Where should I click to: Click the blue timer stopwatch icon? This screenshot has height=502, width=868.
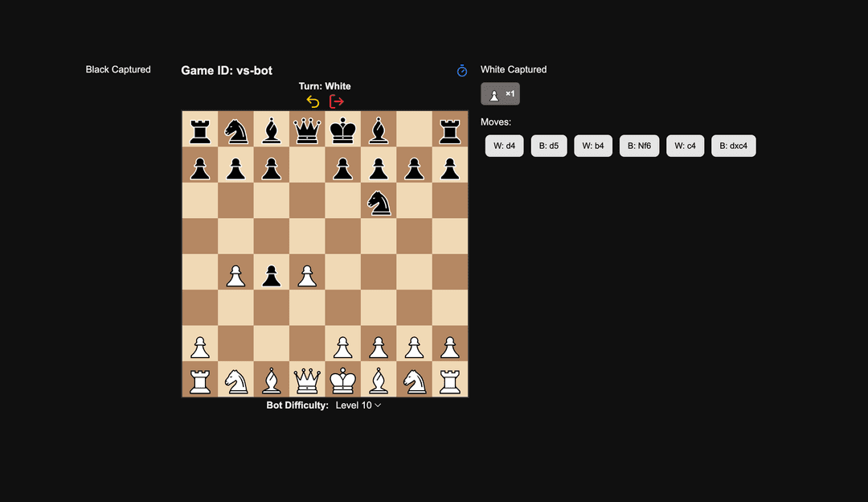[462, 71]
